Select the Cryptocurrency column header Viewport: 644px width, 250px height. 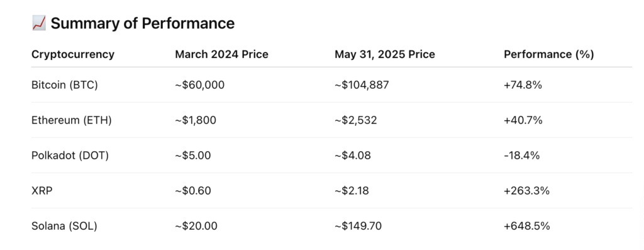click(73, 54)
